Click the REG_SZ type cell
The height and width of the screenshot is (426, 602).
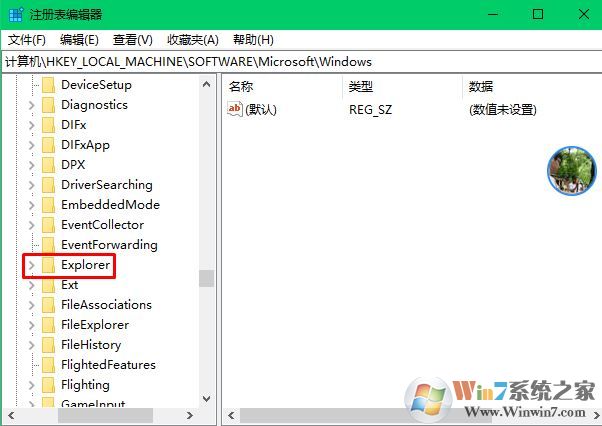pos(370,110)
